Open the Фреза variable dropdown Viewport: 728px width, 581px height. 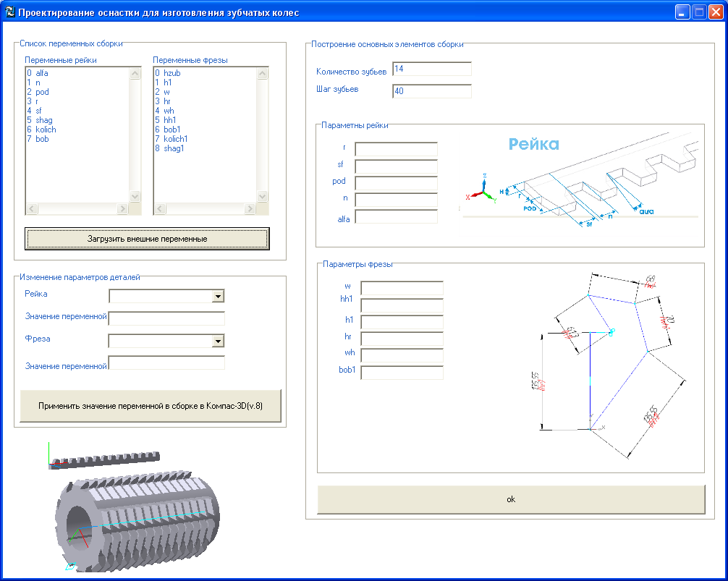(x=218, y=342)
